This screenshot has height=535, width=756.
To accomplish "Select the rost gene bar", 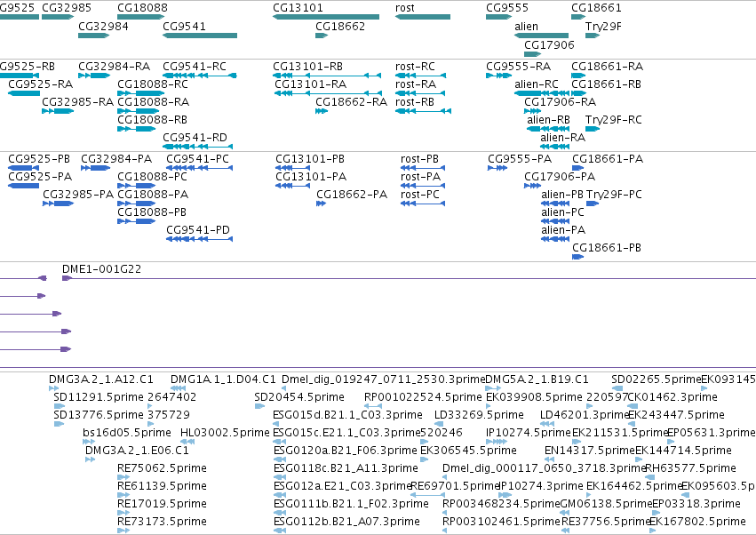I will point(423,17).
